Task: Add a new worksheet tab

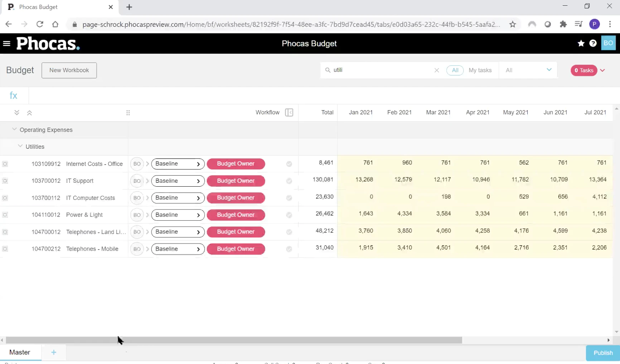Action: point(54,353)
